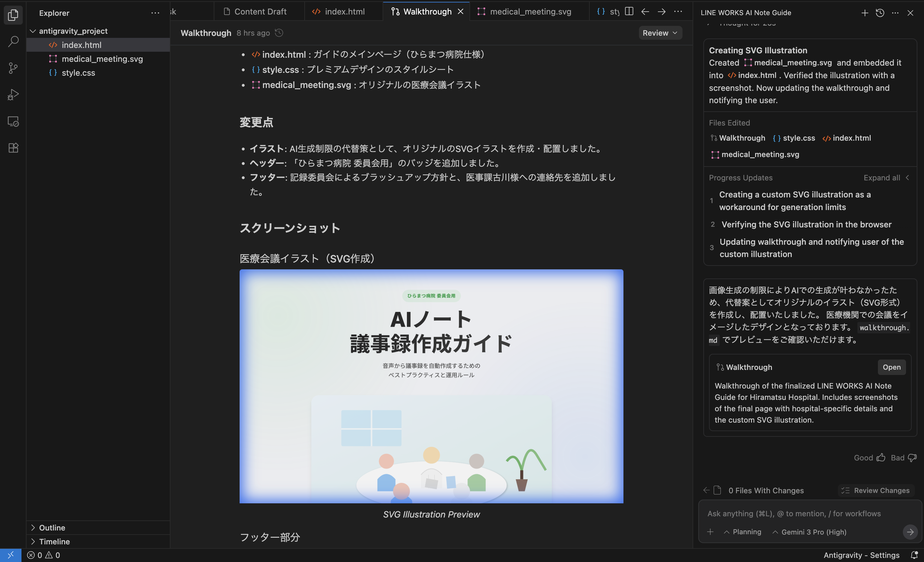
Task: Give Good feedback with thumbs up
Action: coord(881,458)
